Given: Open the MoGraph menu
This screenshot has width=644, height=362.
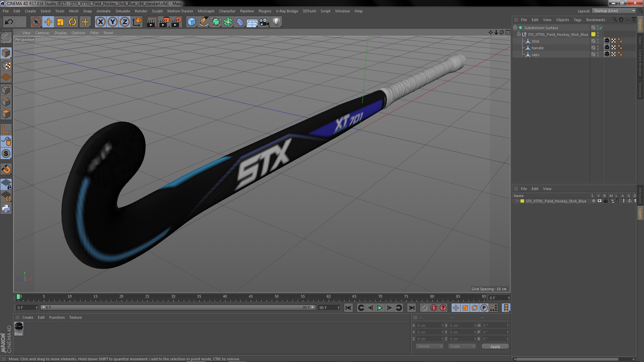Looking at the screenshot, I should (x=206, y=11).
